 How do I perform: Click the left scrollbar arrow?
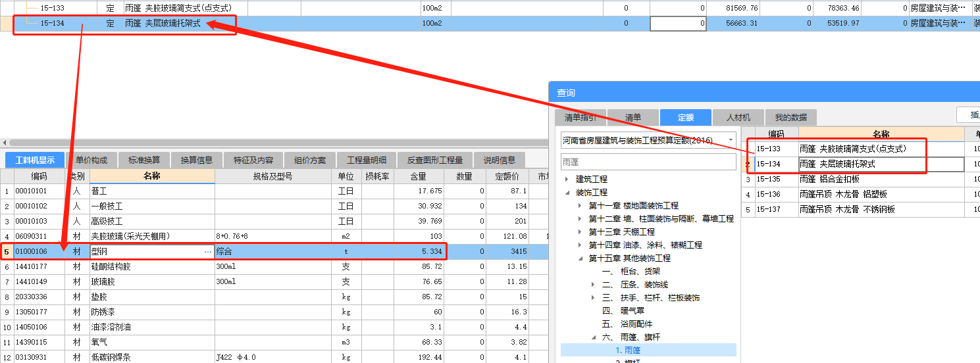click(x=4, y=142)
